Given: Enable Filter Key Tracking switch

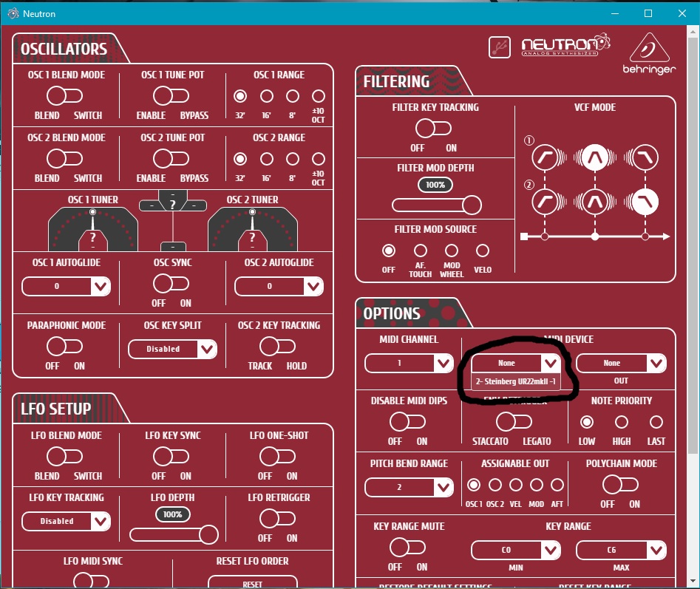Looking at the screenshot, I should coord(433,129).
